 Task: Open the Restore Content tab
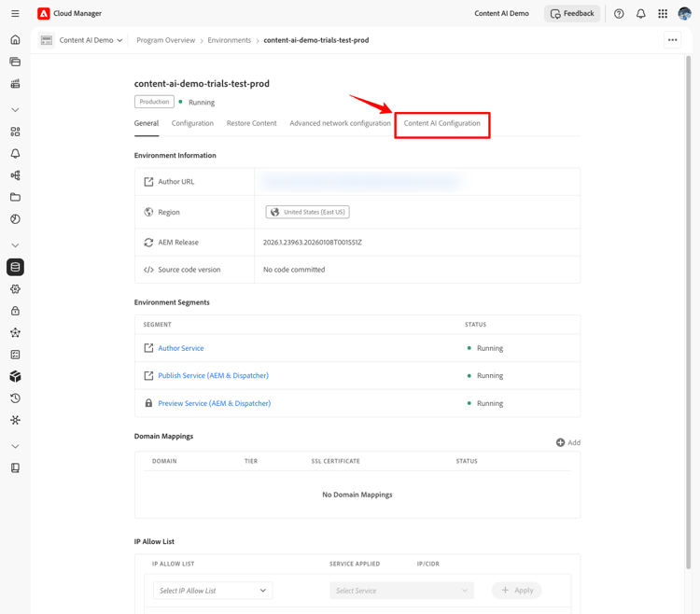(251, 123)
